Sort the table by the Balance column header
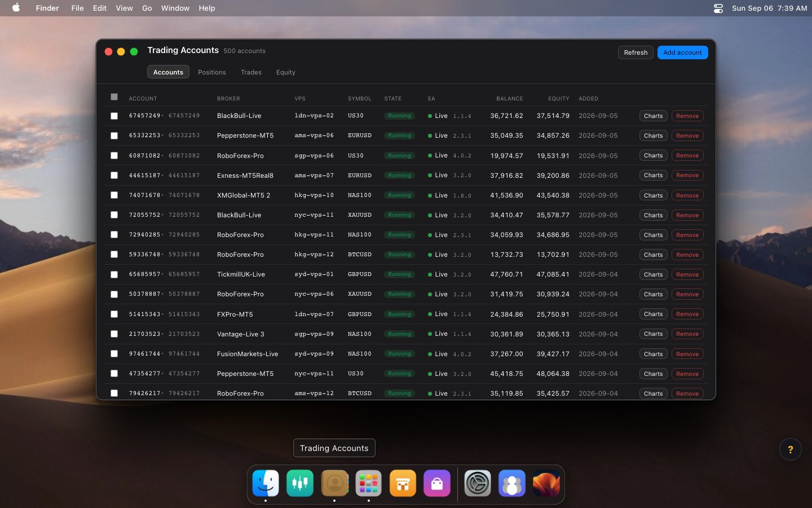The height and width of the screenshot is (508, 812). [509, 99]
